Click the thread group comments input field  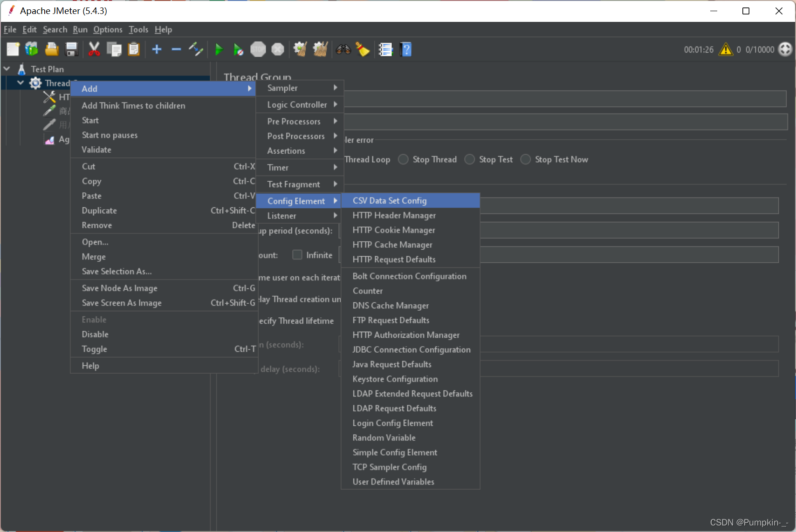[566, 122]
